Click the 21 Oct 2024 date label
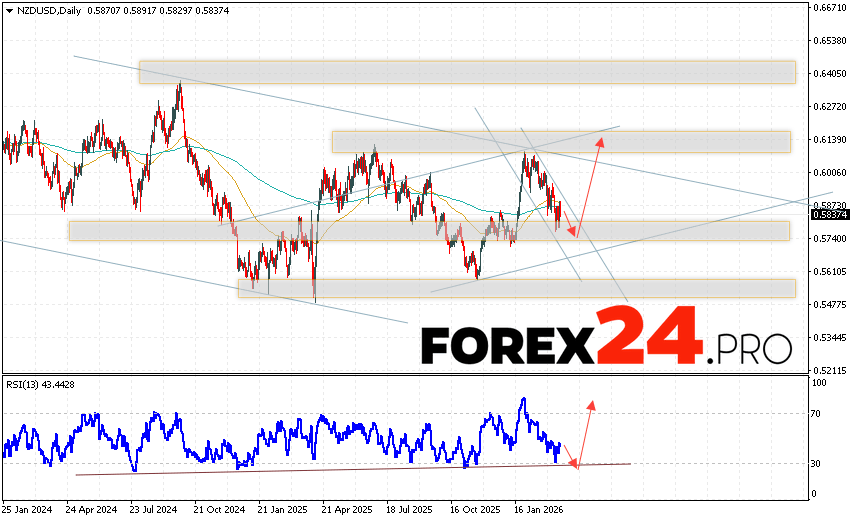 coord(217,509)
